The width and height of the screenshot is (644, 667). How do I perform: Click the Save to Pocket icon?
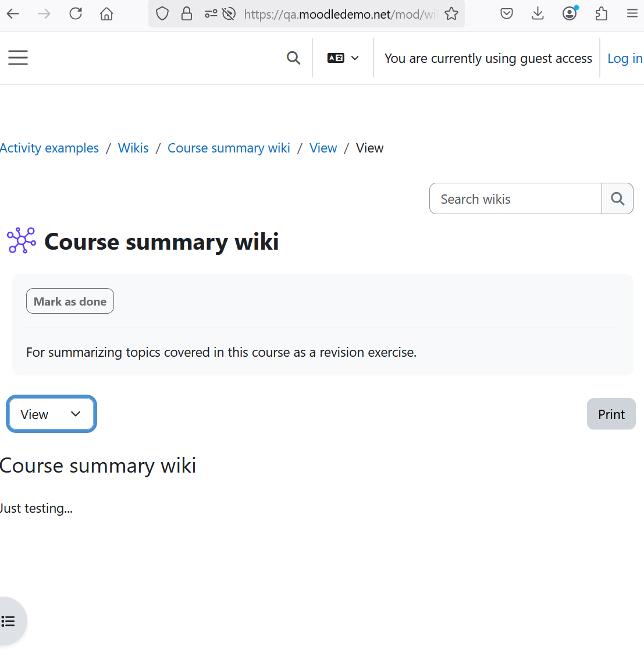(x=506, y=14)
